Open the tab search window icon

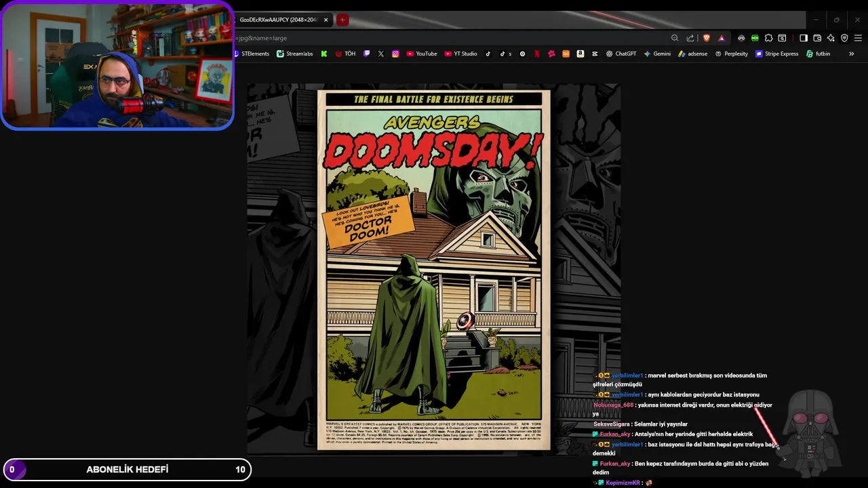point(782,38)
